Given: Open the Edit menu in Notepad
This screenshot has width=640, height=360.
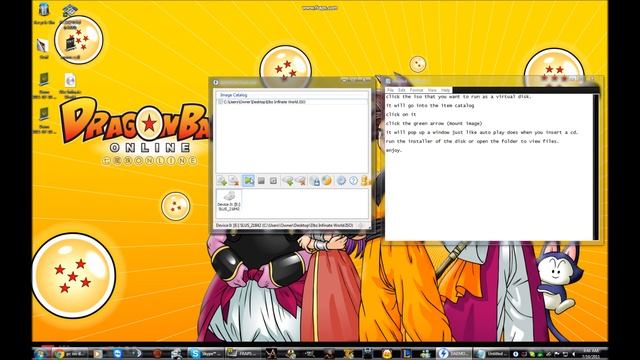Looking at the screenshot, I should 402,90.
